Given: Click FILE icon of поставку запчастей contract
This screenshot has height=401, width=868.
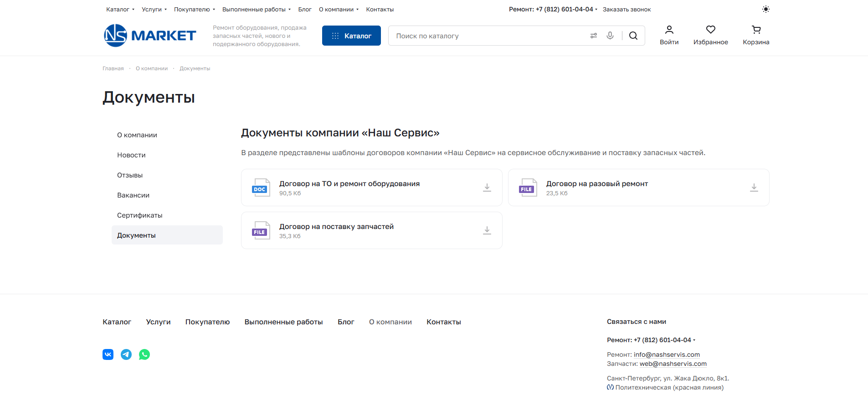Looking at the screenshot, I should point(261,230).
